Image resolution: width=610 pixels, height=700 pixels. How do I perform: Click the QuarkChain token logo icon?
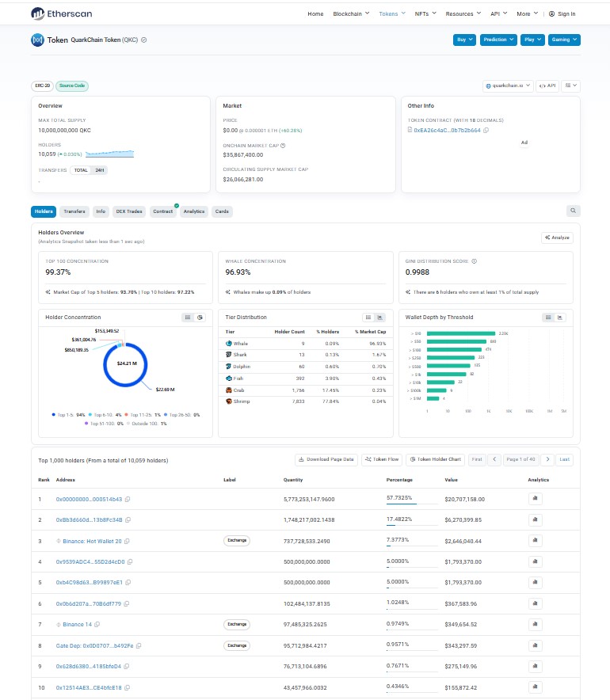(37, 40)
